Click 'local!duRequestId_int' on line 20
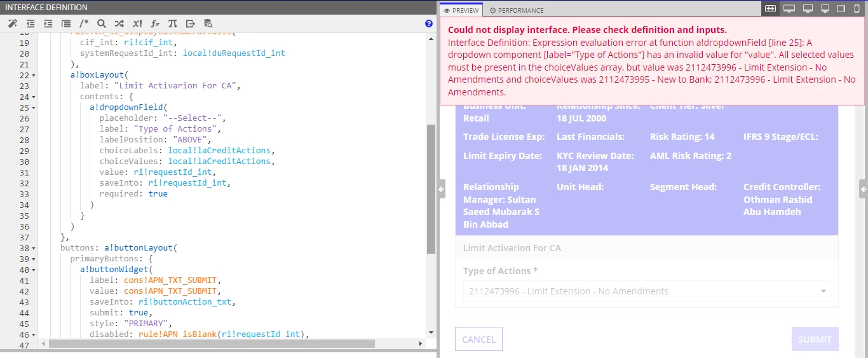This screenshot has height=358, width=868. (234, 53)
